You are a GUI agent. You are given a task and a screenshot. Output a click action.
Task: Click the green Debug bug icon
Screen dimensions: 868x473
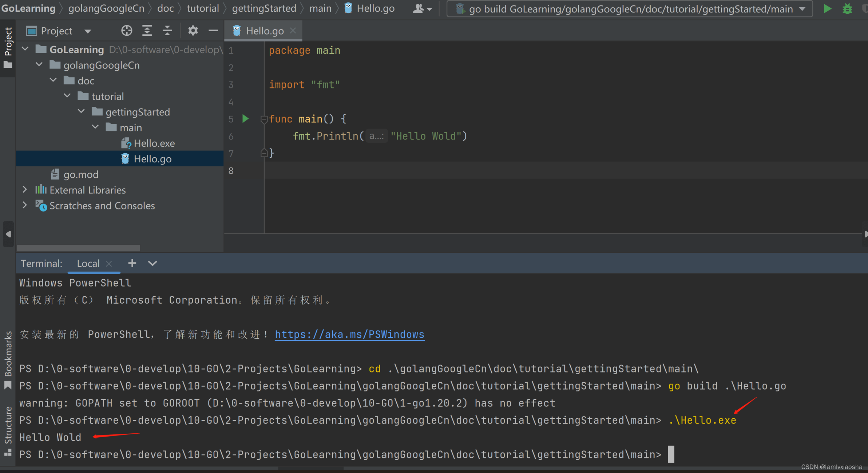point(847,8)
